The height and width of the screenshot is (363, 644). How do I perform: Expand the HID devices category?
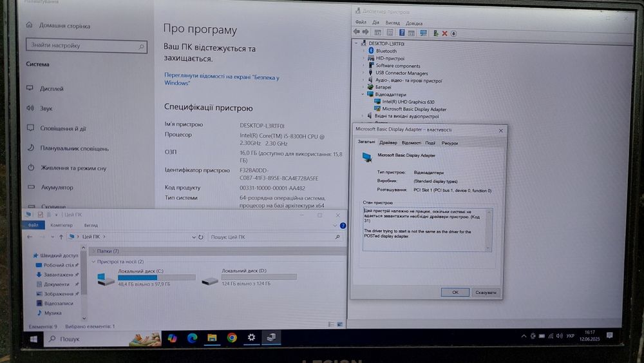click(x=363, y=58)
